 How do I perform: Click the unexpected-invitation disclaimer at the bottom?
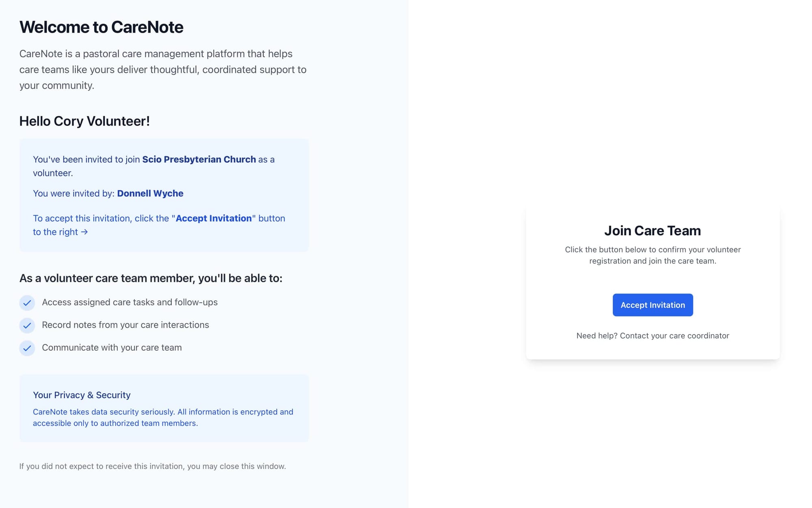[x=153, y=466]
